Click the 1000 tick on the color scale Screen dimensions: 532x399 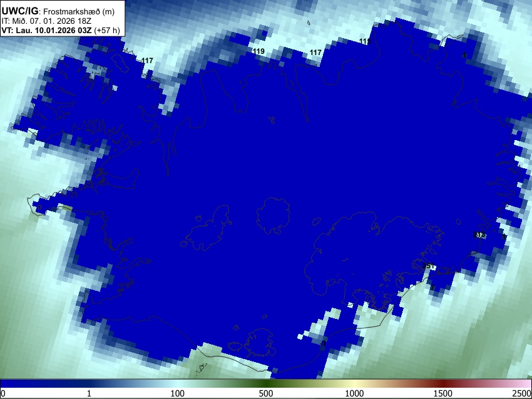click(x=354, y=393)
